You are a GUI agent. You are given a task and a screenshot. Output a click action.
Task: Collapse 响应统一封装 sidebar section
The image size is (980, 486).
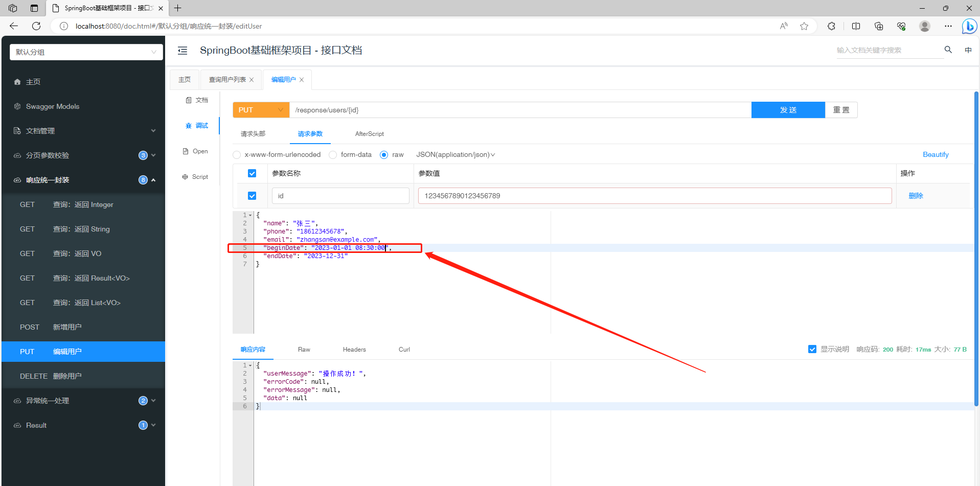[x=83, y=180]
